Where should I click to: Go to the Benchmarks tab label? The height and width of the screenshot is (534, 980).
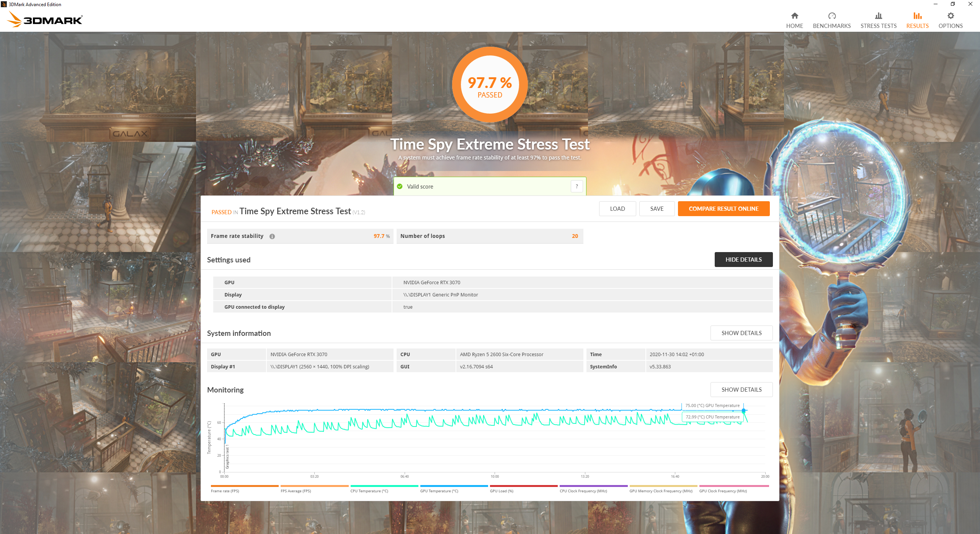click(831, 26)
